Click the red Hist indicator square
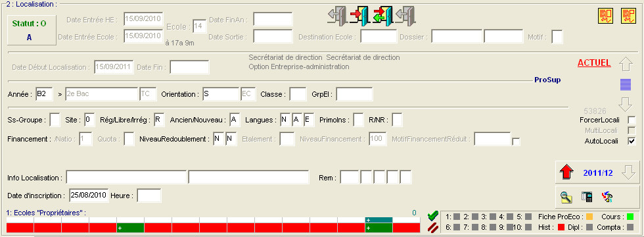644x237 pixels. 561,226
